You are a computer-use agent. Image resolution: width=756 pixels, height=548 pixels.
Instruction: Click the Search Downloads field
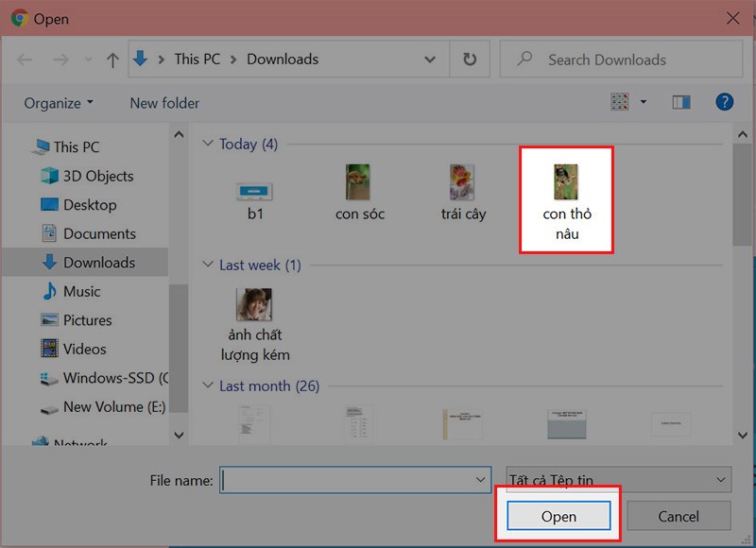point(621,60)
